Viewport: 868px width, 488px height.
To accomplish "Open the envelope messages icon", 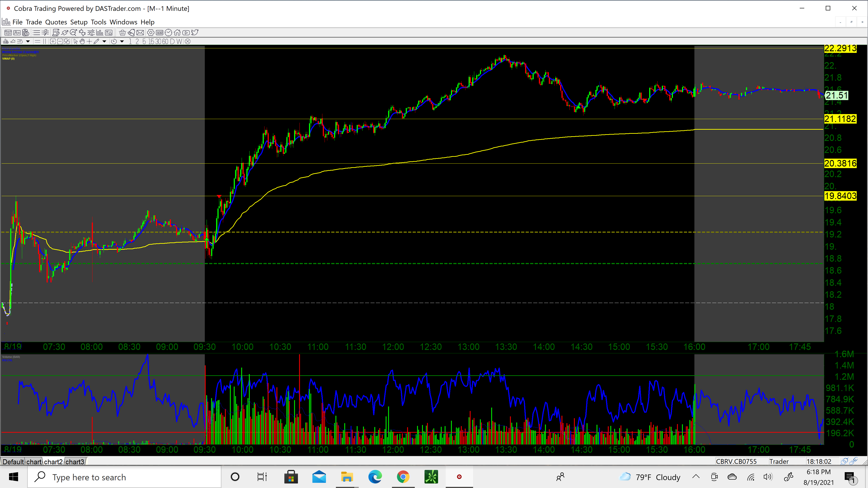I will (140, 33).
